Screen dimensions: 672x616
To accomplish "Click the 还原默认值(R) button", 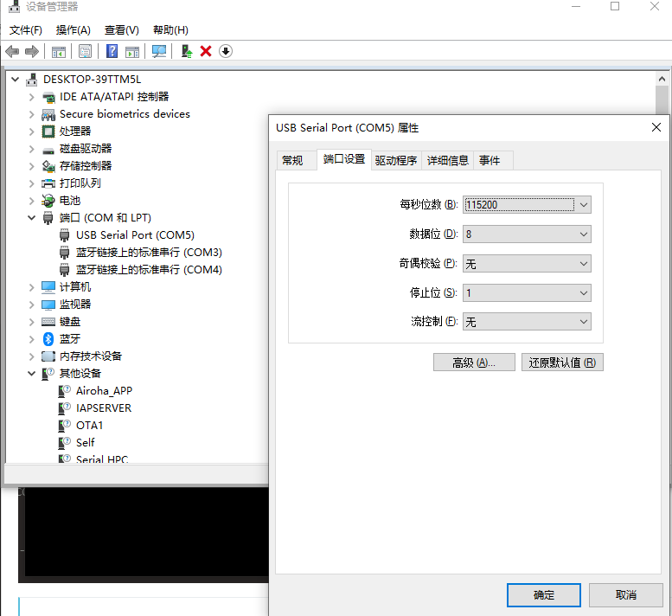I will point(562,363).
